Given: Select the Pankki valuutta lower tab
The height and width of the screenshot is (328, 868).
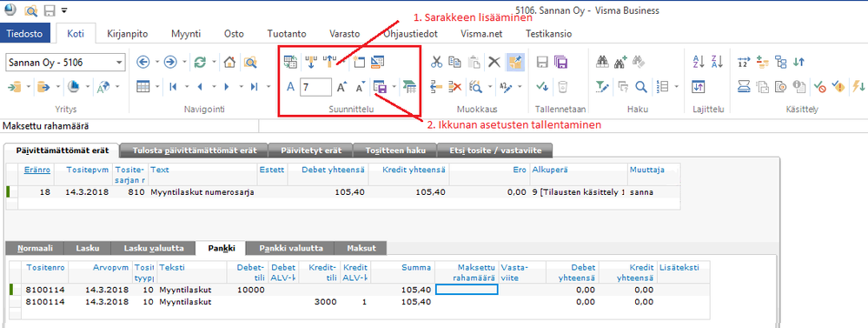Looking at the screenshot, I should [x=290, y=248].
